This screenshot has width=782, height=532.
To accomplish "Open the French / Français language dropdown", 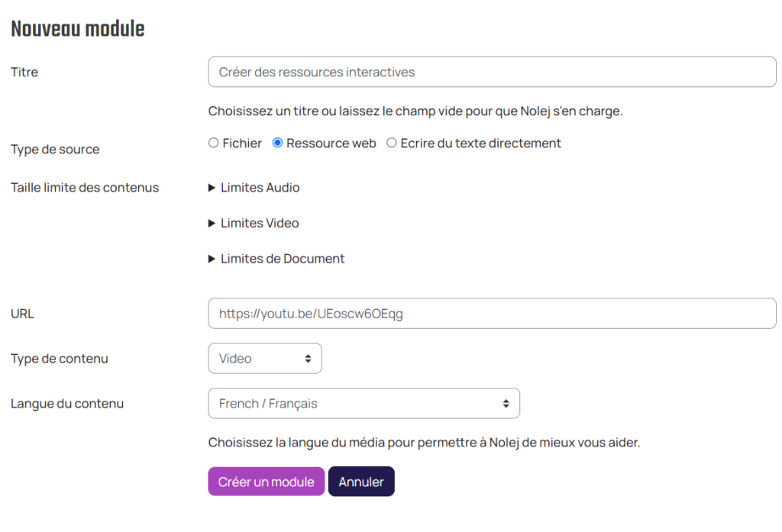I will pos(364,404).
